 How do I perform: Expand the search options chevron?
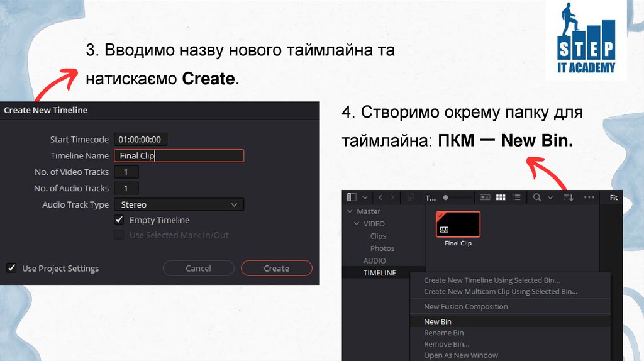tap(550, 198)
